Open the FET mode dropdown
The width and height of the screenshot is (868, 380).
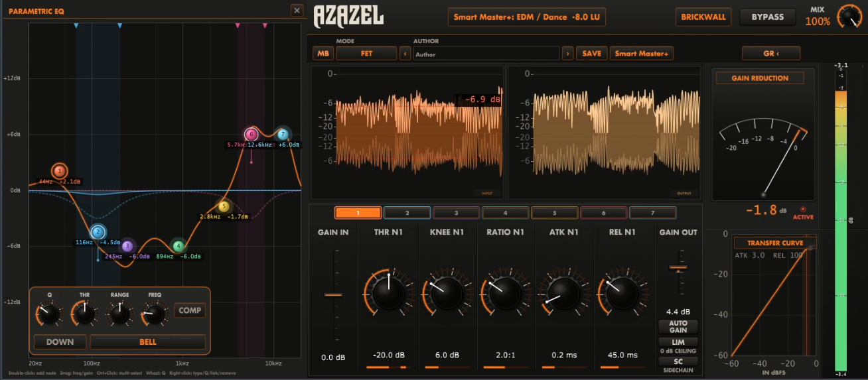pyautogui.click(x=366, y=54)
